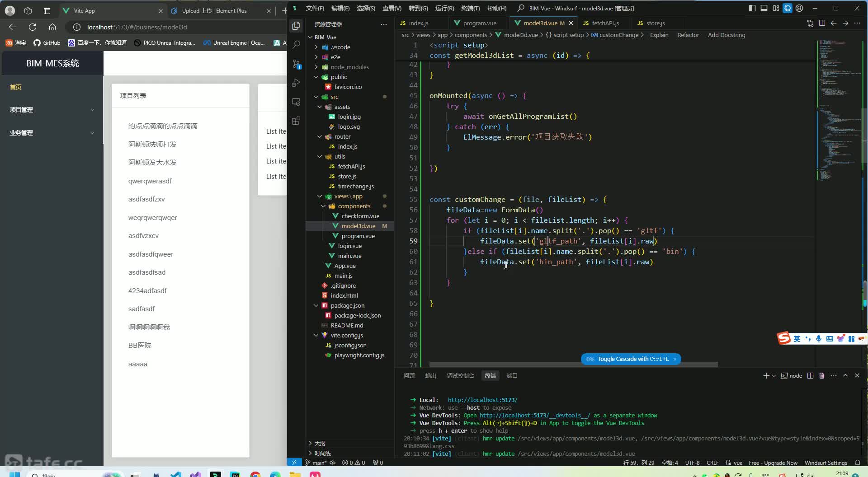The height and width of the screenshot is (477, 868).
Task: Show errors and warnings count in status bar
Action: click(x=354, y=463)
